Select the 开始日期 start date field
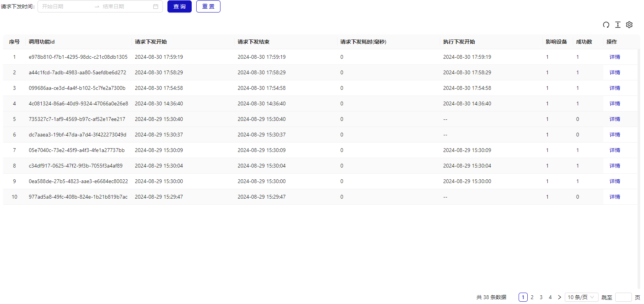 tap(64, 6)
